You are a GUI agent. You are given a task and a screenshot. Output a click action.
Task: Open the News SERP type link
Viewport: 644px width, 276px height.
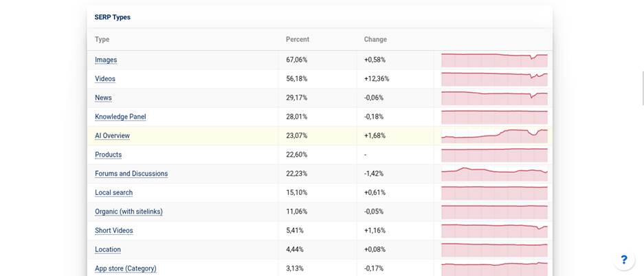tap(104, 97)
